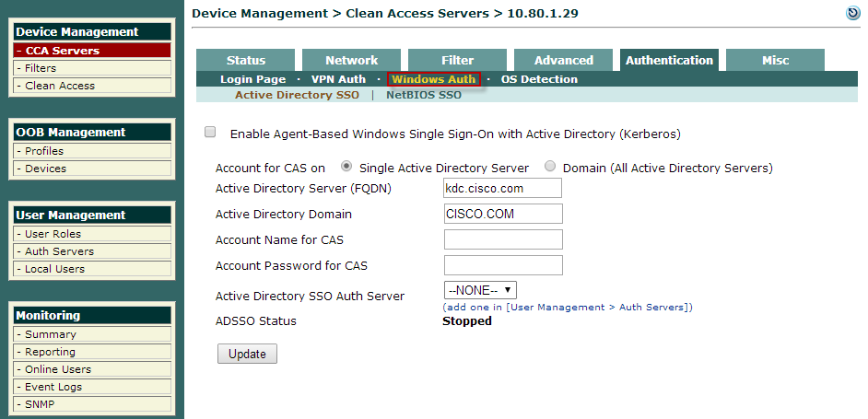This screenshot has height=419, width=868.
Task: Open Active Directory SSO Auth Server dropdown
Action: point(480,290)
